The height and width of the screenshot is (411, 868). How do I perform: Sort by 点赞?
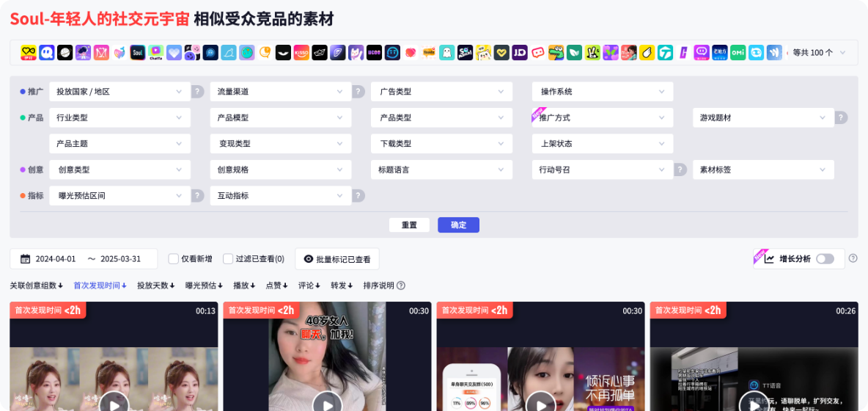coord(277,285)
